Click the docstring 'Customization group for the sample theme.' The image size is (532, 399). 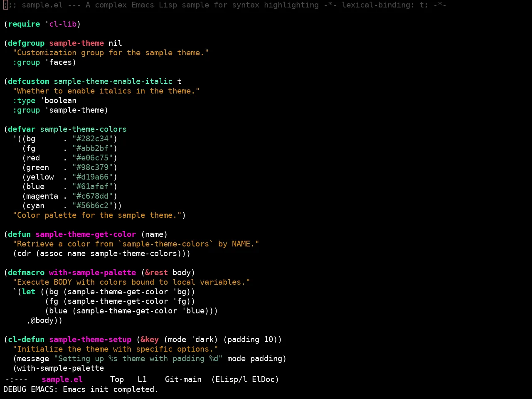point(111,53)
